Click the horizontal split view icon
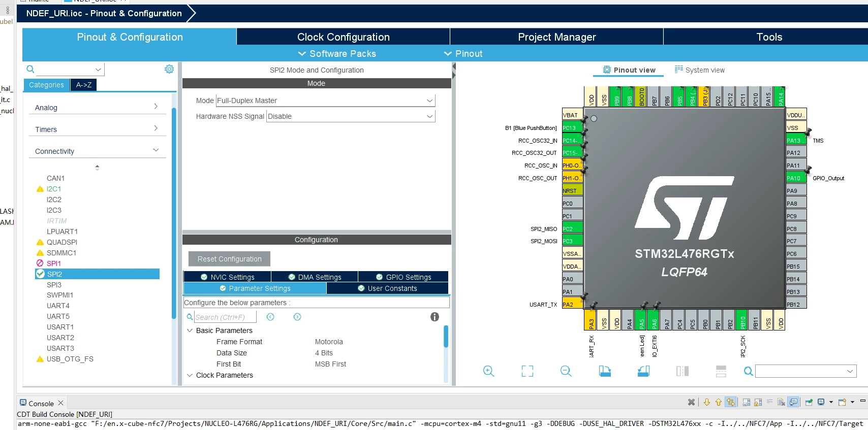The height and width of the screenshot is (430, 868). pos(721,371)
